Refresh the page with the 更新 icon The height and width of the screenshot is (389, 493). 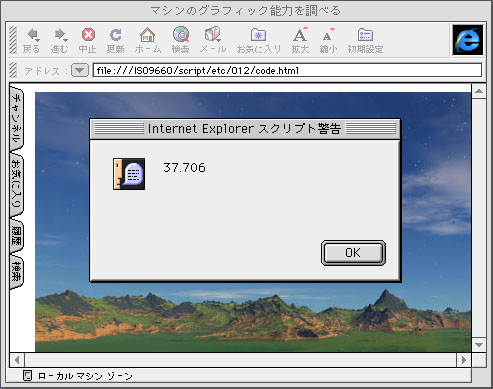(116, 34)
